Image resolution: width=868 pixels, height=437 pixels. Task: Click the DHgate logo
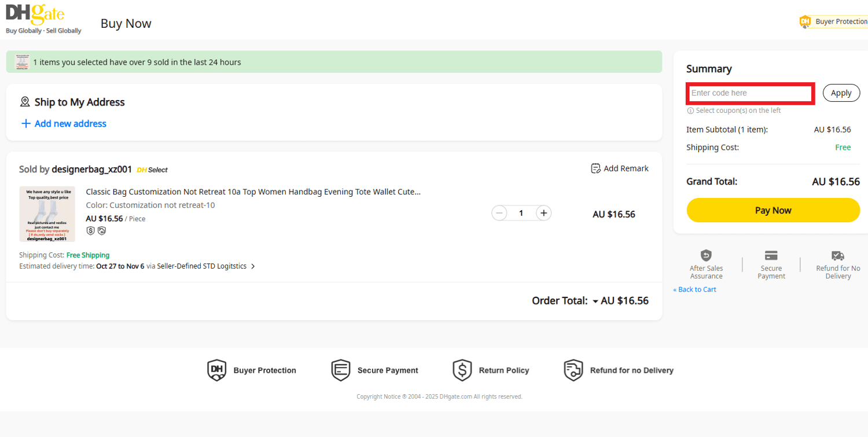coord(34,17)
